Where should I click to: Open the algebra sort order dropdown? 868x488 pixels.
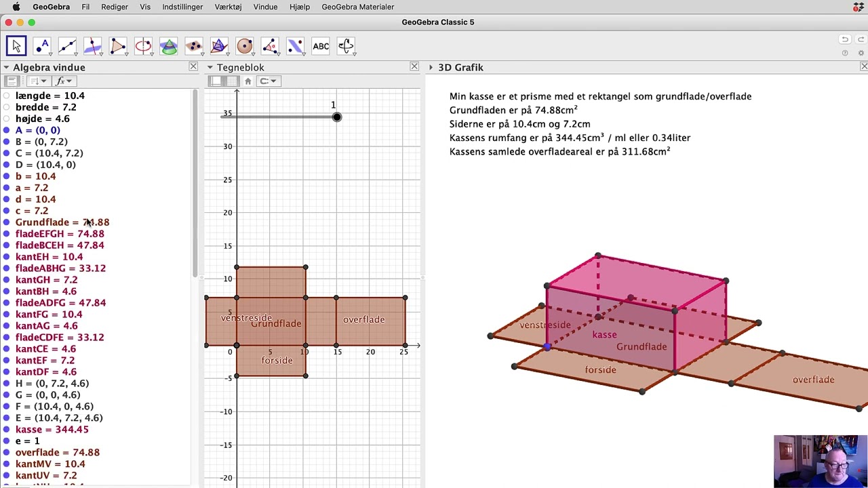(x=37, y=81)
